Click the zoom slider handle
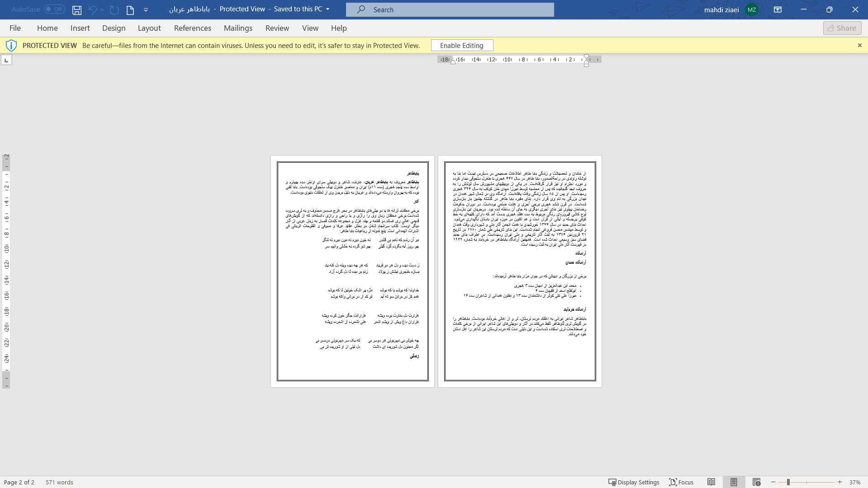The image size is (868, 488). (x=788, y=482)
